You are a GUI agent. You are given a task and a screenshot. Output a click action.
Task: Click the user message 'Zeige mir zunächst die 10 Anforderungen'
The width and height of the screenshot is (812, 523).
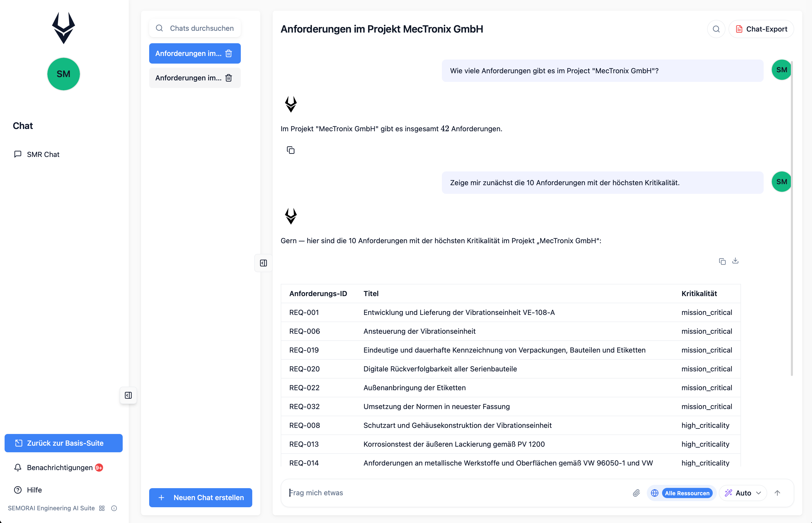[x=602, y=183]
